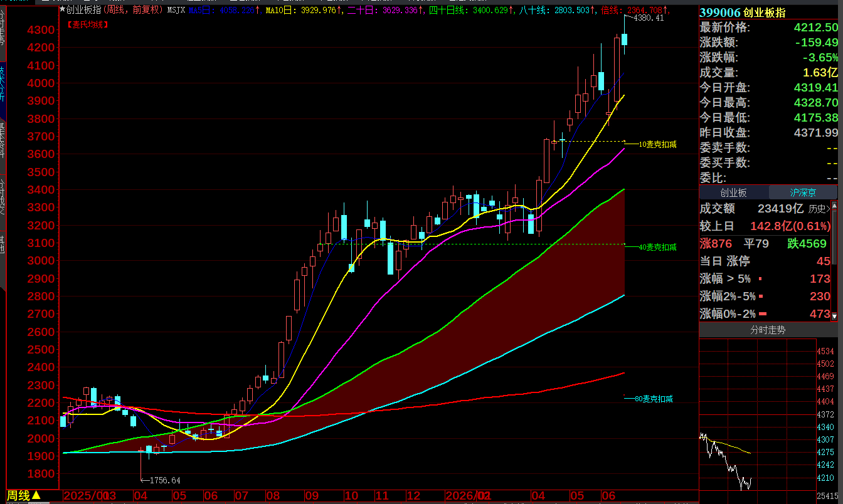The width and height of the screenshot is (843, 504).
Task: Click the 80麦克扣减 marker label
Action: 654,399
